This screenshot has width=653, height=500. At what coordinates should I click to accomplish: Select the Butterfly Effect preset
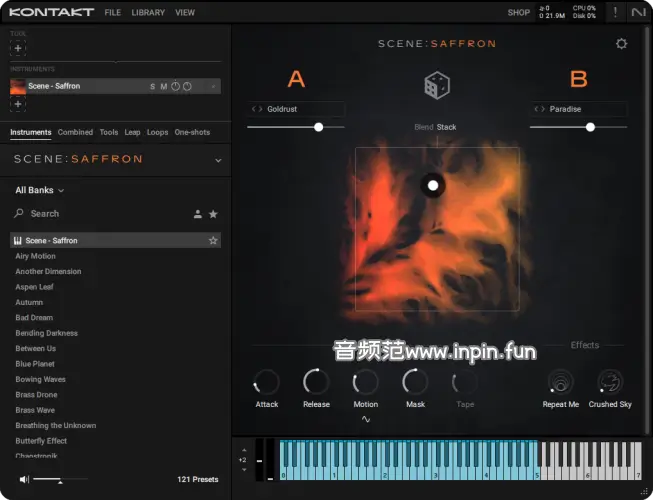coord(41,441)
